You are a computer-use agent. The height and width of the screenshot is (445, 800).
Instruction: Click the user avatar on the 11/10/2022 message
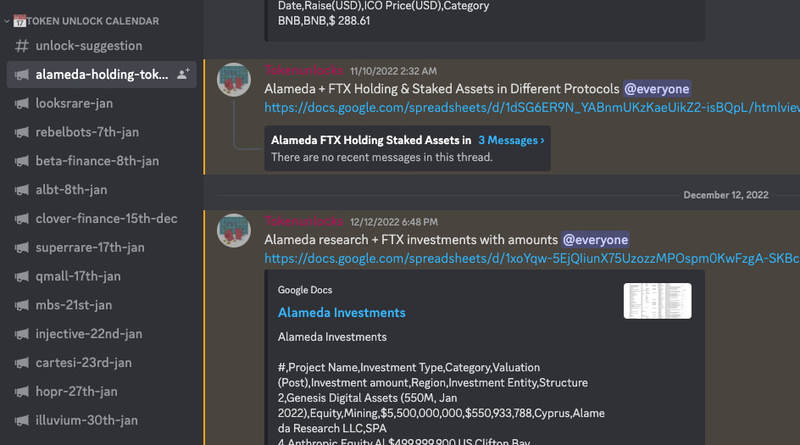[x=234, y=80]
